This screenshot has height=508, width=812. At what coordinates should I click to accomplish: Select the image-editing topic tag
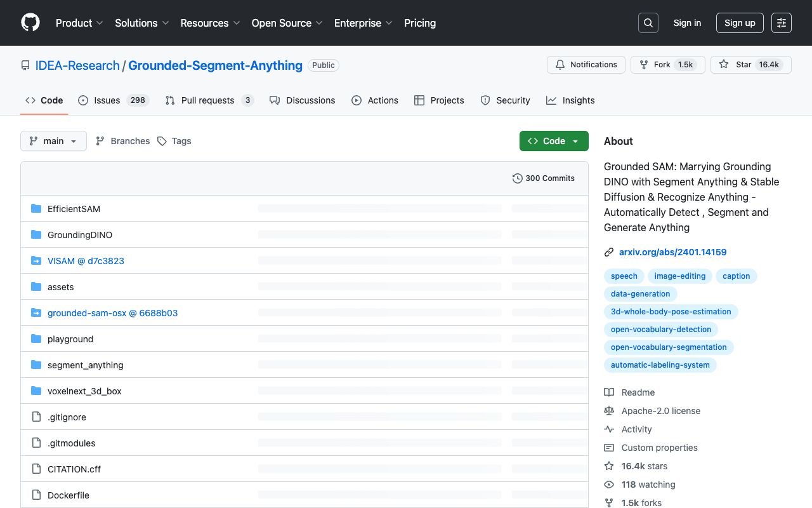tap(680, 276)
